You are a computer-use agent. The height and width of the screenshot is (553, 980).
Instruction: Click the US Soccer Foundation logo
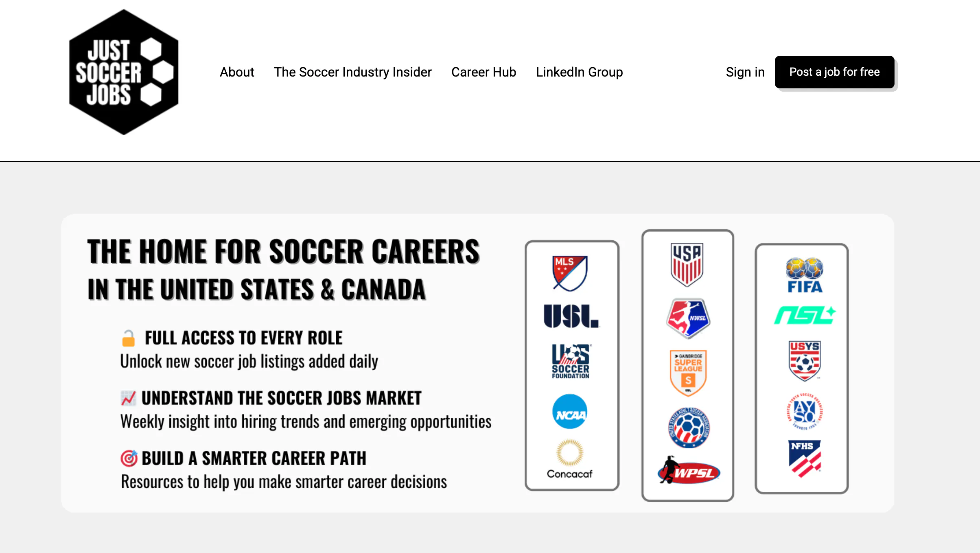coord(571,362)
